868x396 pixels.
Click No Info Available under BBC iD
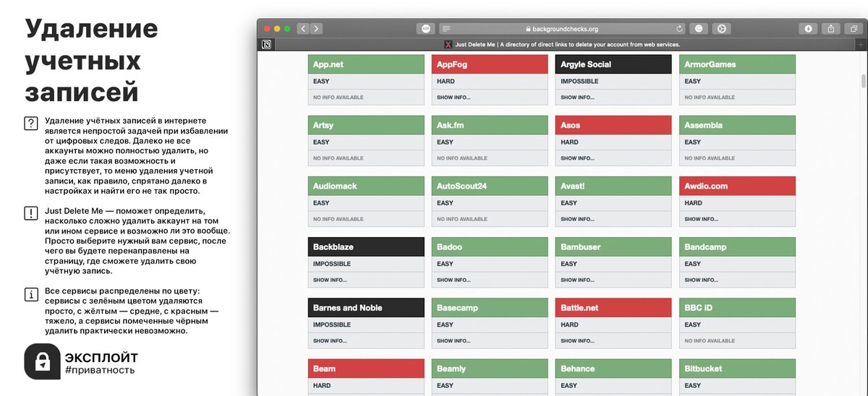pos(710,340)
